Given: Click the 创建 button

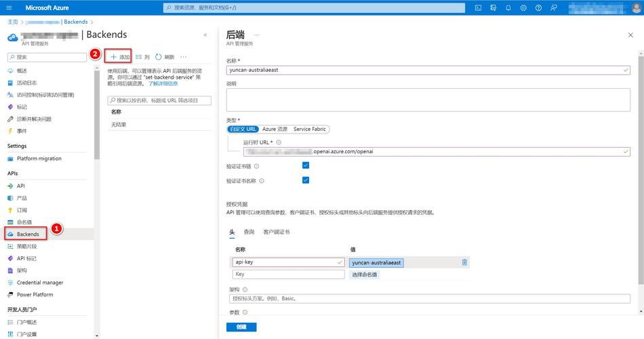Looking at the screenshot, I should [241, 327].
